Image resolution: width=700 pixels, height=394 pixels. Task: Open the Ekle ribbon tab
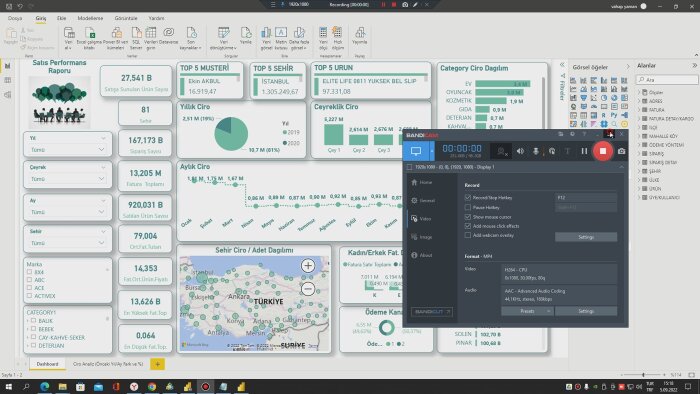[x=62, y=18]
